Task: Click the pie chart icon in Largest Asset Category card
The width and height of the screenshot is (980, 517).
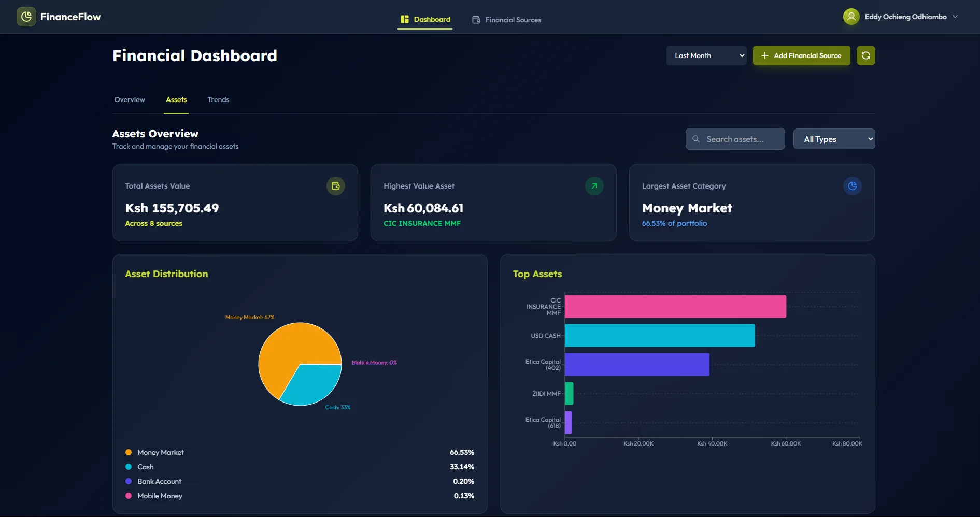Action: pos(852,186)
